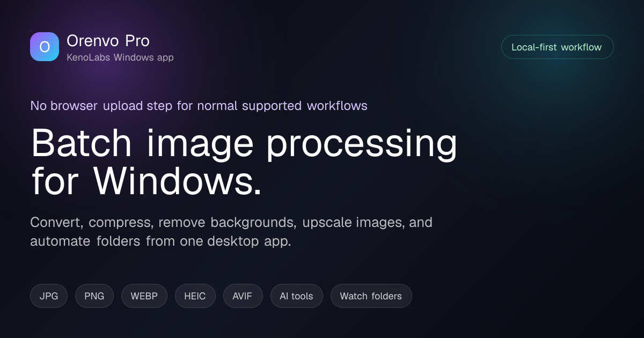
Task: Click the 'Convert, compress, remove backgrounds' description
Action: (231, 232)
